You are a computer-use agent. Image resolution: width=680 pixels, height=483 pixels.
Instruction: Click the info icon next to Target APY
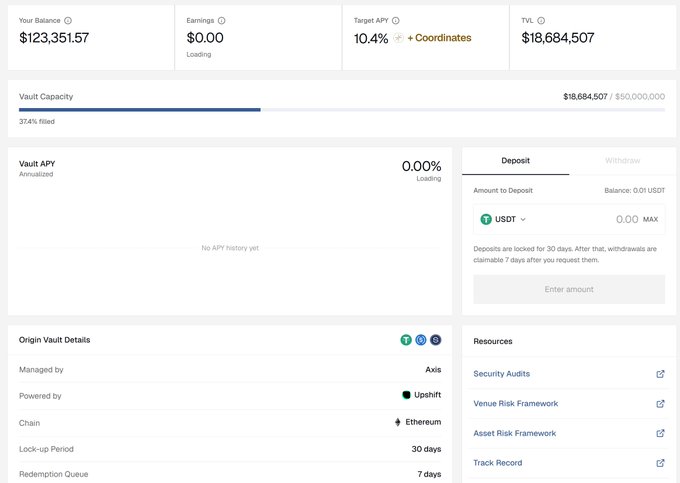(396, 20)
